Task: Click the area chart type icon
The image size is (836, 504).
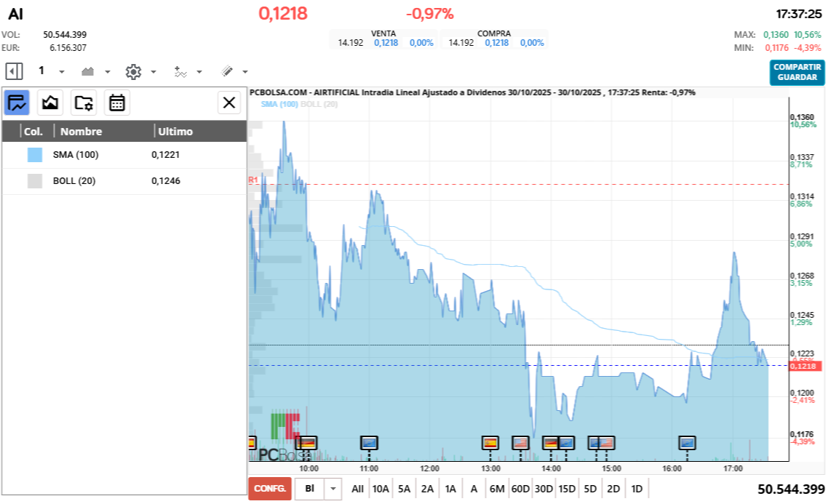Action: click(x=88, y=71)
